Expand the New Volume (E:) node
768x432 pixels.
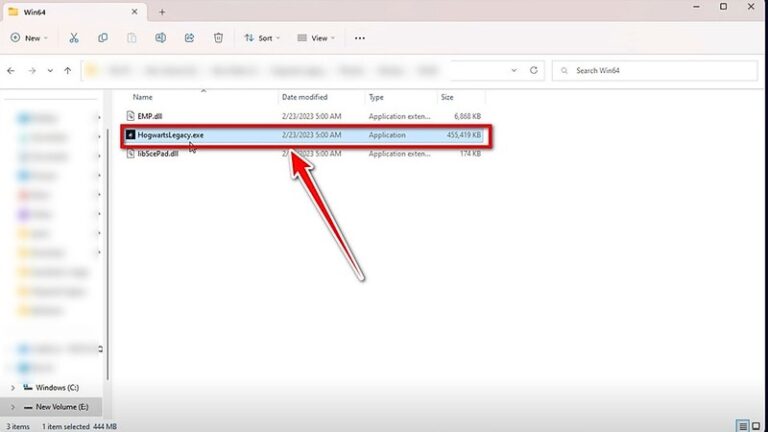coord(13,407)
